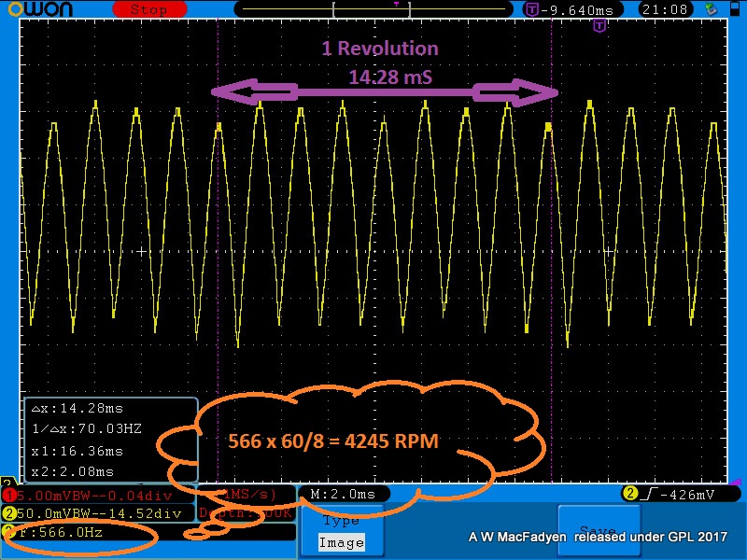Image resolution: width=747 pixels, height=560 pixels.
Task: Toggle channel 1 via the red 1 badge
Action: (7, 496)
